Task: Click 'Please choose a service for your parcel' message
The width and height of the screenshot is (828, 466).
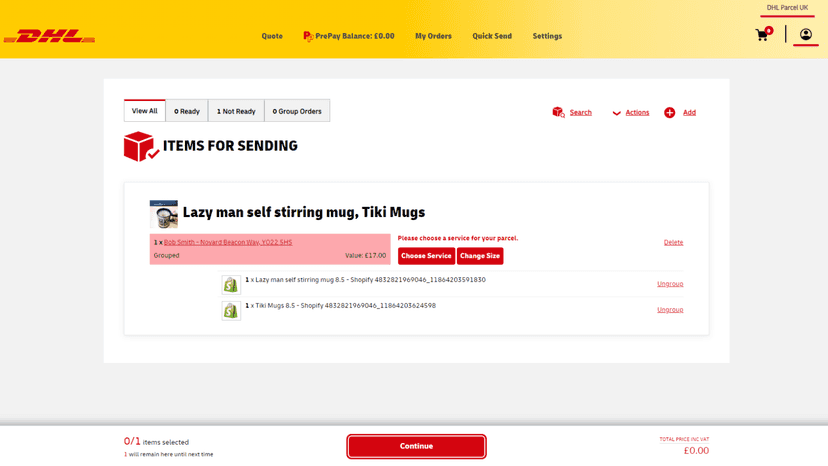Action: click(x=458, y=238)
